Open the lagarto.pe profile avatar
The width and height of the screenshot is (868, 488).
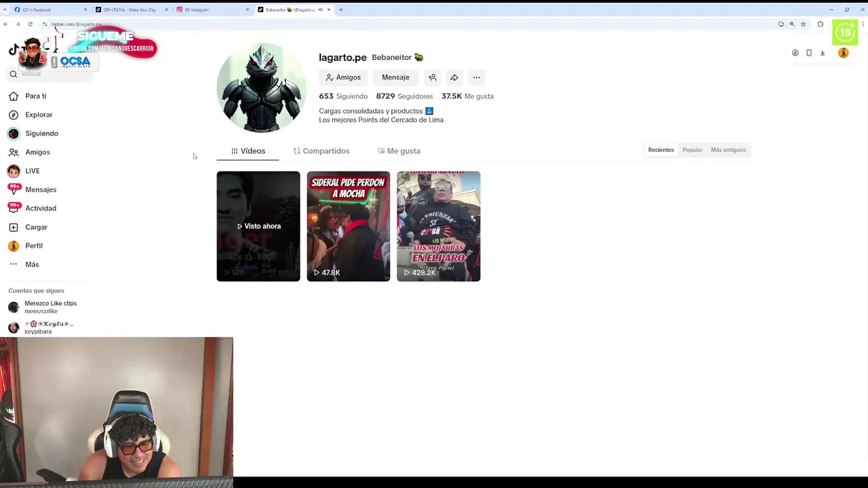point(261,87)
